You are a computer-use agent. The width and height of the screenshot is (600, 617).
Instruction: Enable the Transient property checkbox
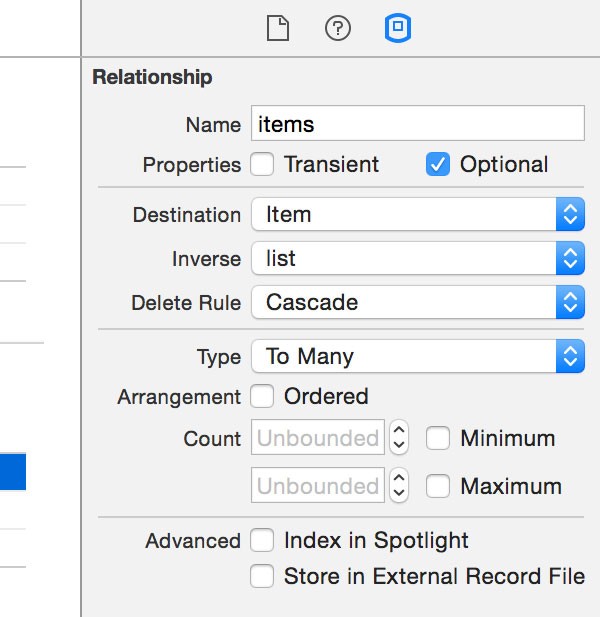pyautogui.click(x=262, y=164)
